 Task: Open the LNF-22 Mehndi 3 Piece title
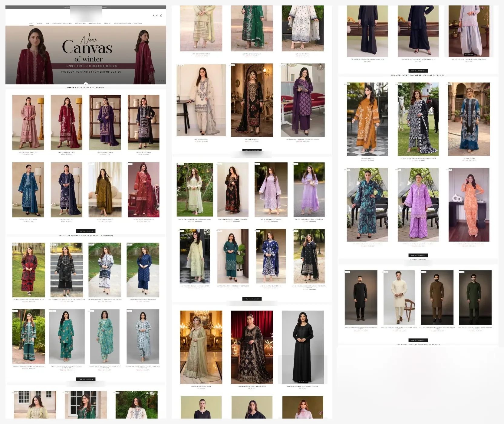pyautogui.click(x=105, y=220)
